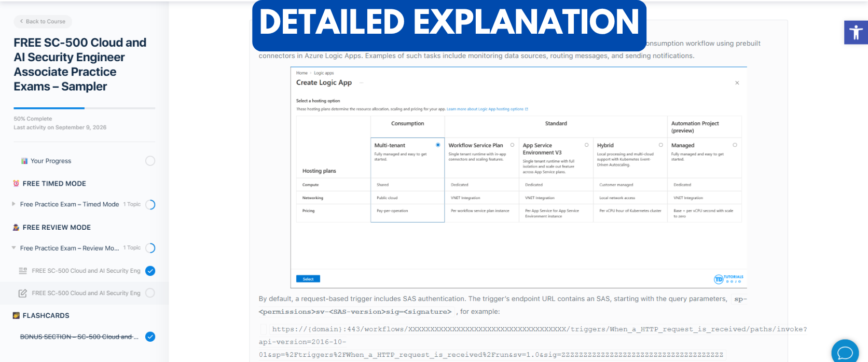The height and width of the screenshot is (362, 868).
Task: Click the 50% Complete status text
Action: click(33, 119)
